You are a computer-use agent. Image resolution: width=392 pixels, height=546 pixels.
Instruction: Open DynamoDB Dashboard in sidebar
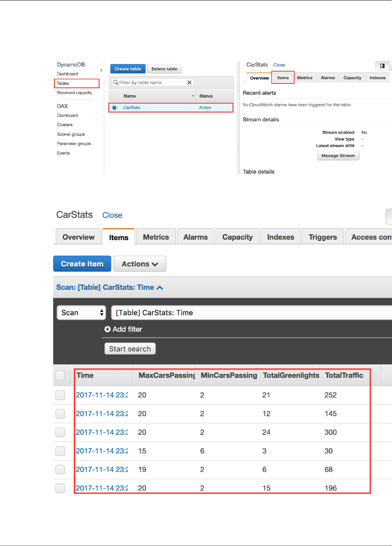[x=67, y=74]
